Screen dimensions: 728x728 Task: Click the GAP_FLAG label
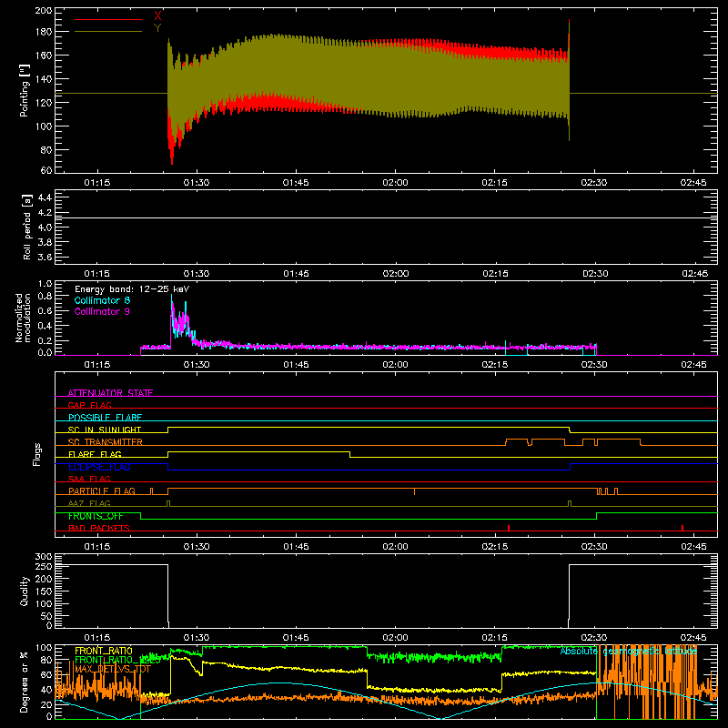pos(90,405)
